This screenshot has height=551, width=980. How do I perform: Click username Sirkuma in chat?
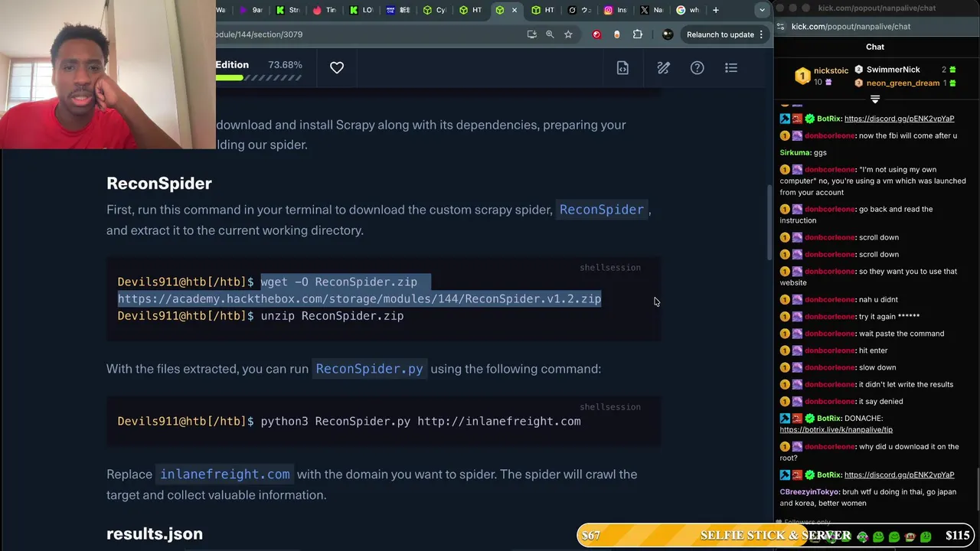click(x=795, y=152)
